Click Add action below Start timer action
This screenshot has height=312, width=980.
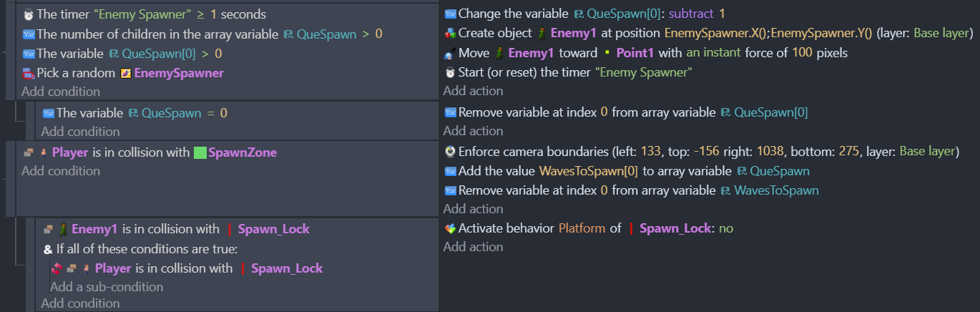click(473, 91)
